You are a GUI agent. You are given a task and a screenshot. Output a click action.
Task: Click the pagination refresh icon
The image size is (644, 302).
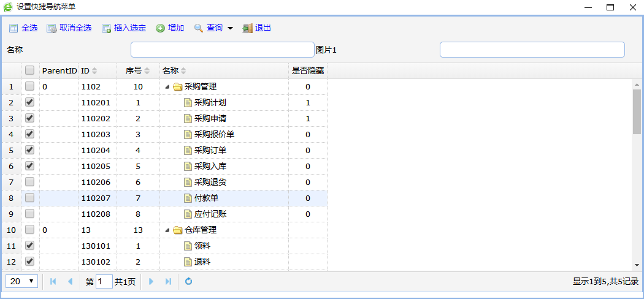(189, 281)
